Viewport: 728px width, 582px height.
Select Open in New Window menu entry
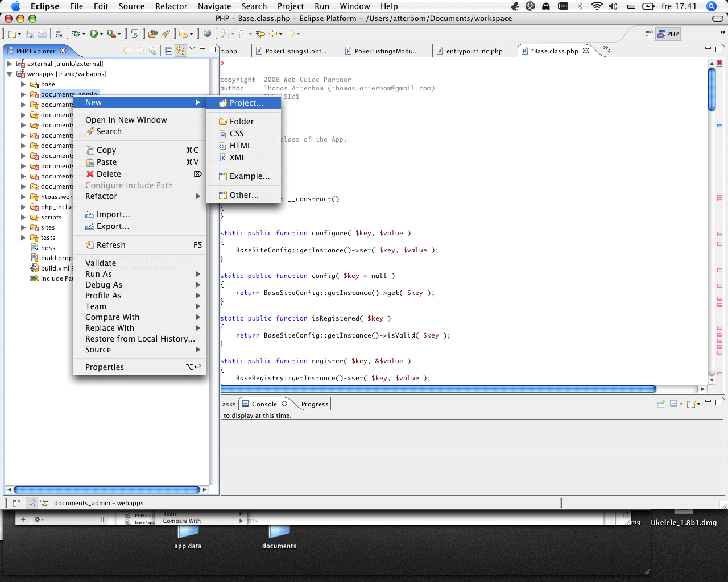[x=140, y=120]
